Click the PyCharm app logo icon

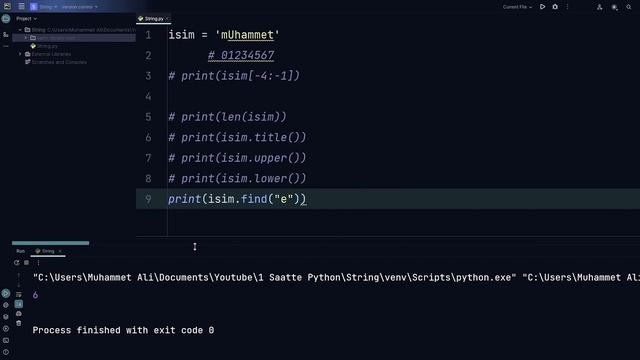[7, 7]
